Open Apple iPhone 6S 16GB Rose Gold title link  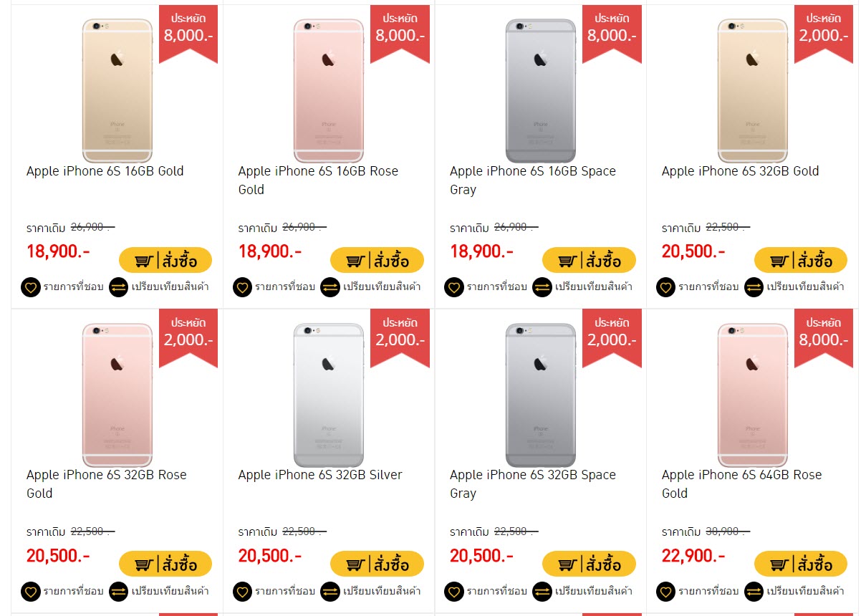coord(318,181)
